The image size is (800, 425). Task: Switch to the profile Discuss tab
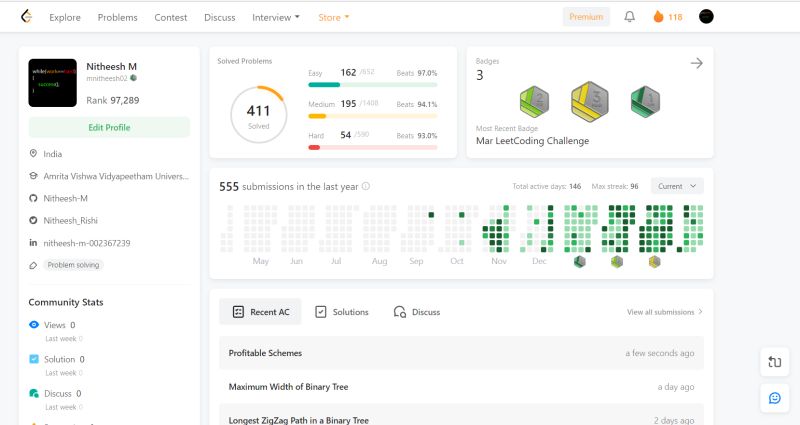417,312
